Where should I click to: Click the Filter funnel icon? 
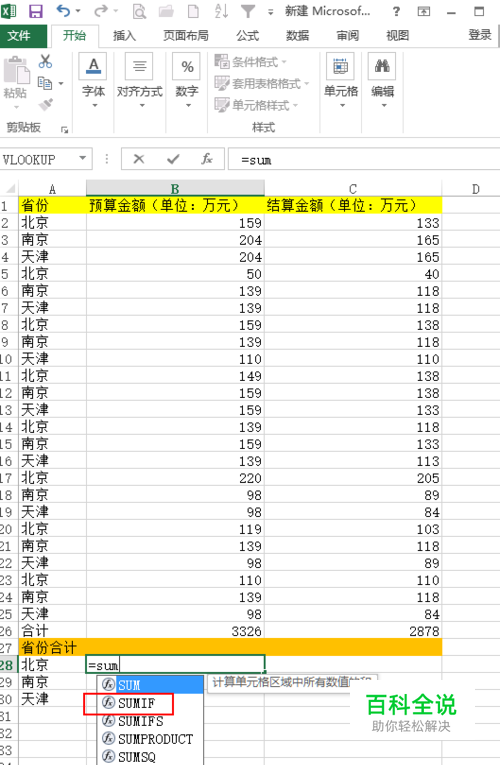(x=248, y=11)
